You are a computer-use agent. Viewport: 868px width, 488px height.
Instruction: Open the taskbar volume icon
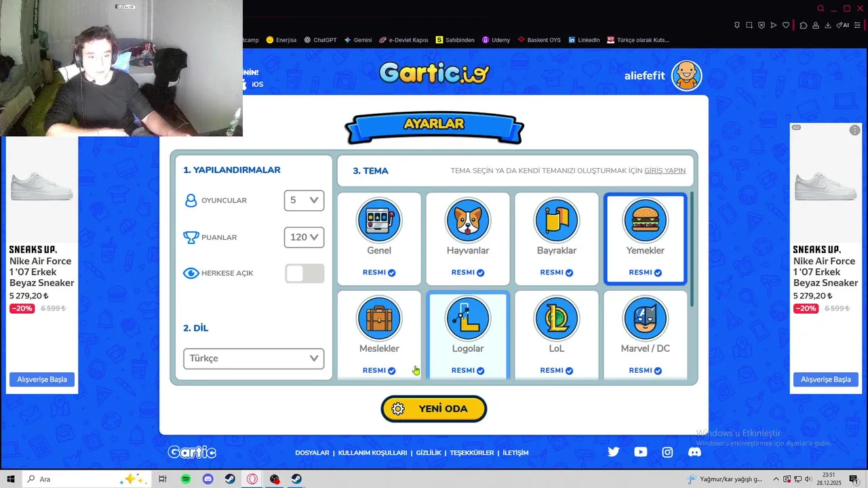point(808,479)
